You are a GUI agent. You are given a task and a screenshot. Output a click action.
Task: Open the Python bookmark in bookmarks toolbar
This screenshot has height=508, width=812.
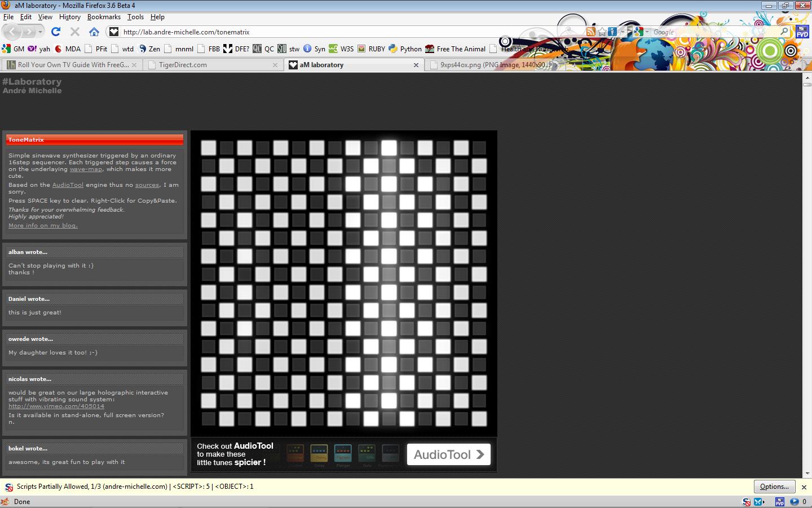coord(405,49)
